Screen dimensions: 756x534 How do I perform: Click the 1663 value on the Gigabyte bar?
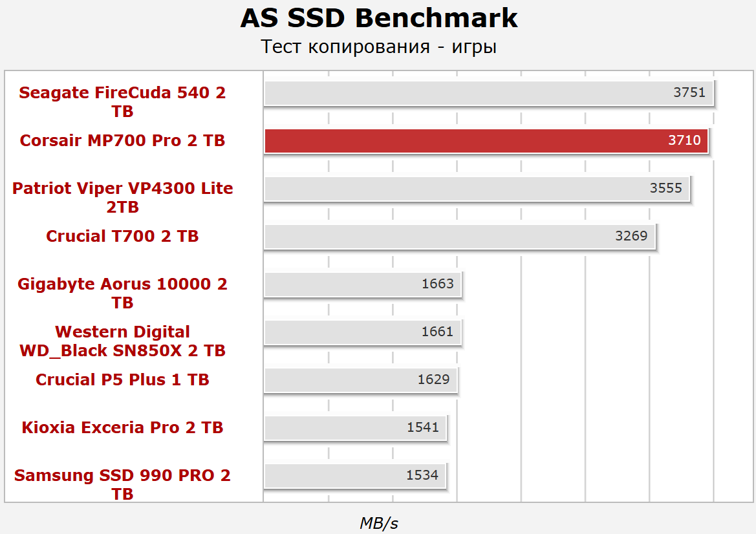pyautogui.click(x=437, y=284)
